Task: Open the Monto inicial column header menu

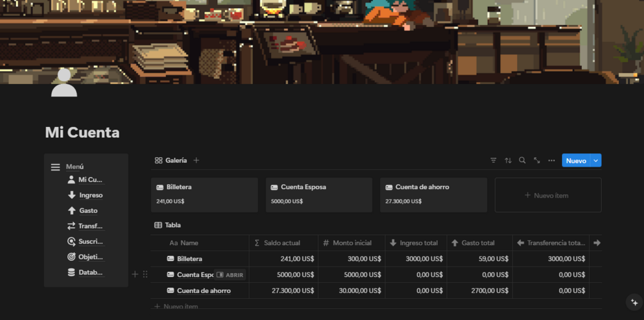Action: coord(352,243)
